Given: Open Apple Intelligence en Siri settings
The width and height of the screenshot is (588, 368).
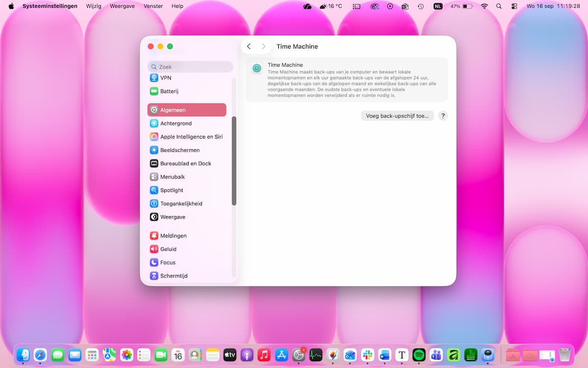Looking at the screenshot, I should 187,137.
